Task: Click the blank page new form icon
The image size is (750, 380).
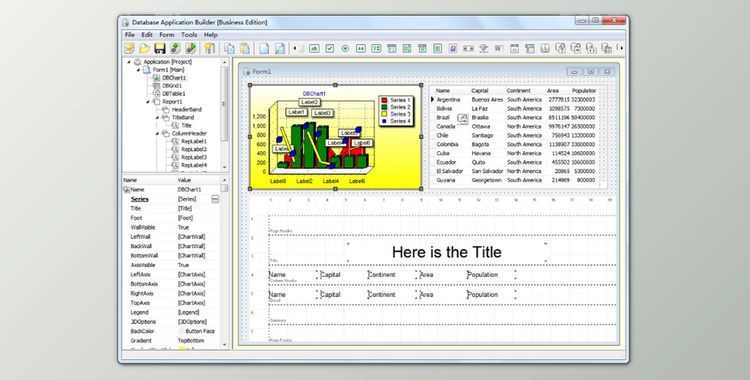Action: (265, 48)
